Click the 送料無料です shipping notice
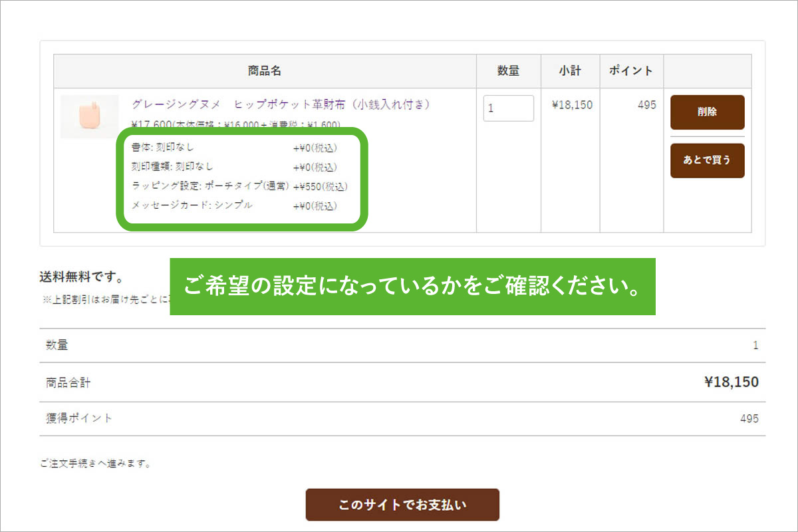The image size is (798, 532). [x=81, y=277]
